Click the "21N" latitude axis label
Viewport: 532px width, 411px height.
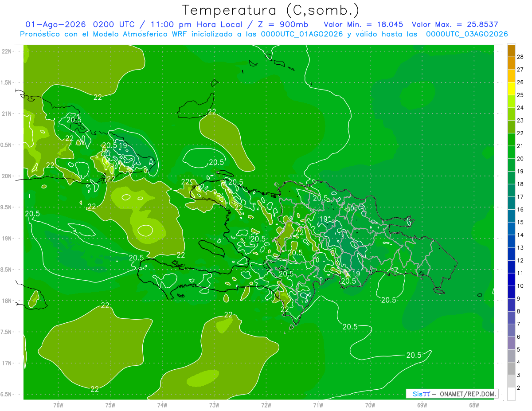[7, 114]
